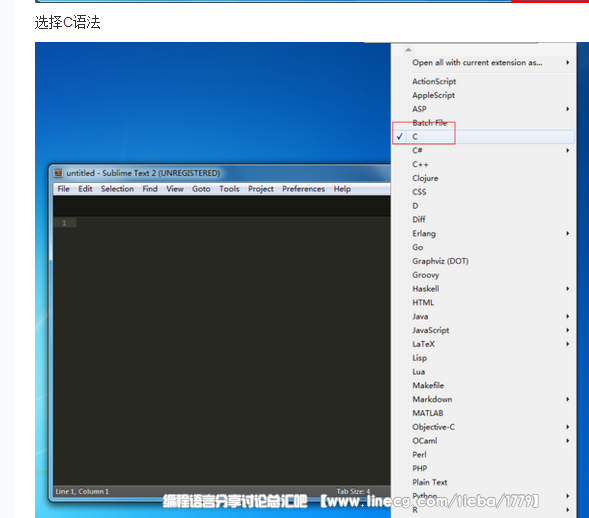Select C++ syntax
The height and width of the screenshot is (518, 589).
click(483, 165)
